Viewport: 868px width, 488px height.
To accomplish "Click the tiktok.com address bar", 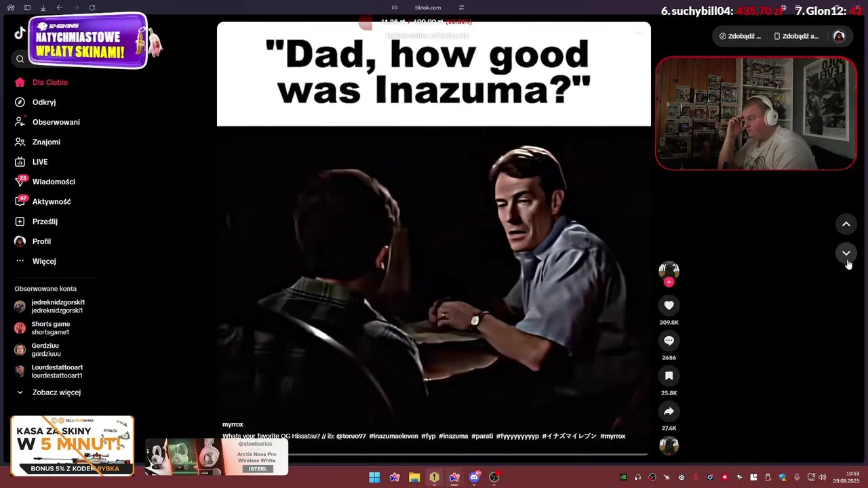I will point(428,7).
